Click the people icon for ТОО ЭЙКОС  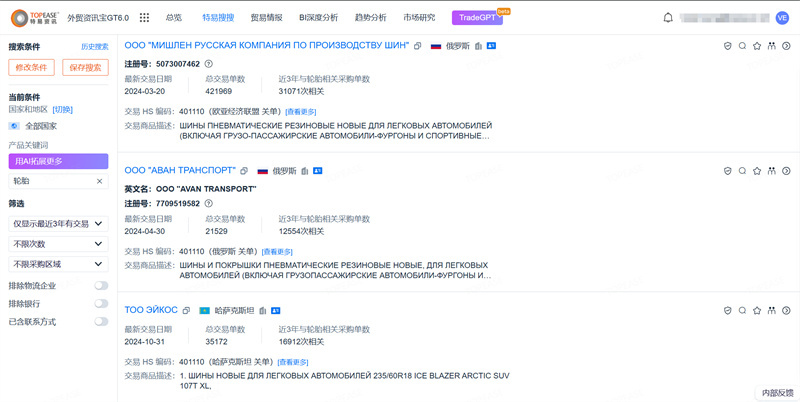[771, 310]
